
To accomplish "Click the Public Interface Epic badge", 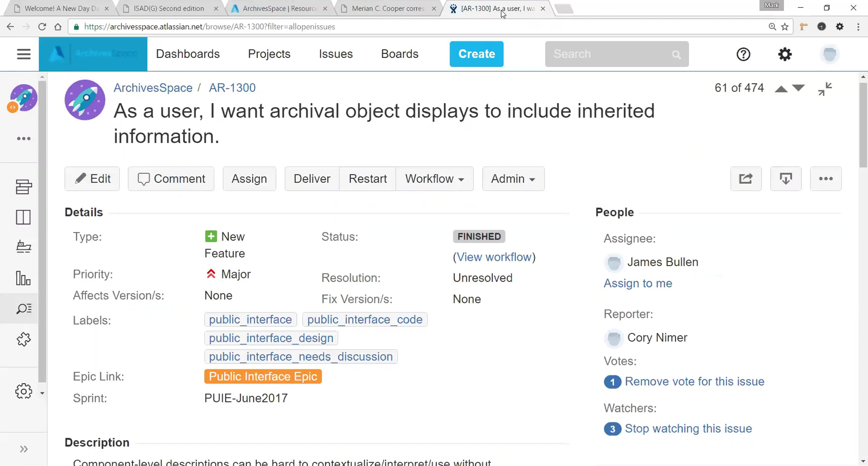I will tap(263, 376).
